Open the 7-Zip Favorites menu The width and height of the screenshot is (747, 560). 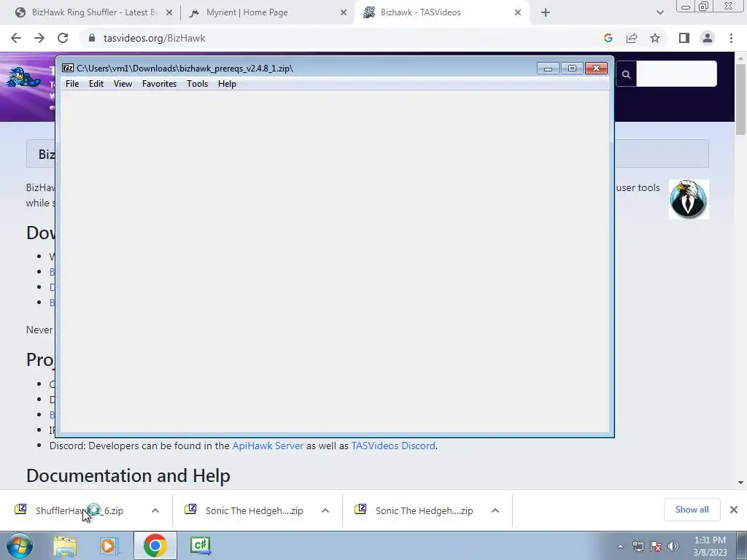click(160, 84)
